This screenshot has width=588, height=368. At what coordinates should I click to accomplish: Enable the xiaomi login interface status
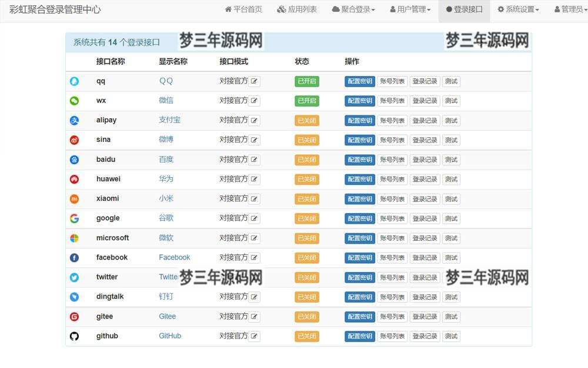[307, 199]
